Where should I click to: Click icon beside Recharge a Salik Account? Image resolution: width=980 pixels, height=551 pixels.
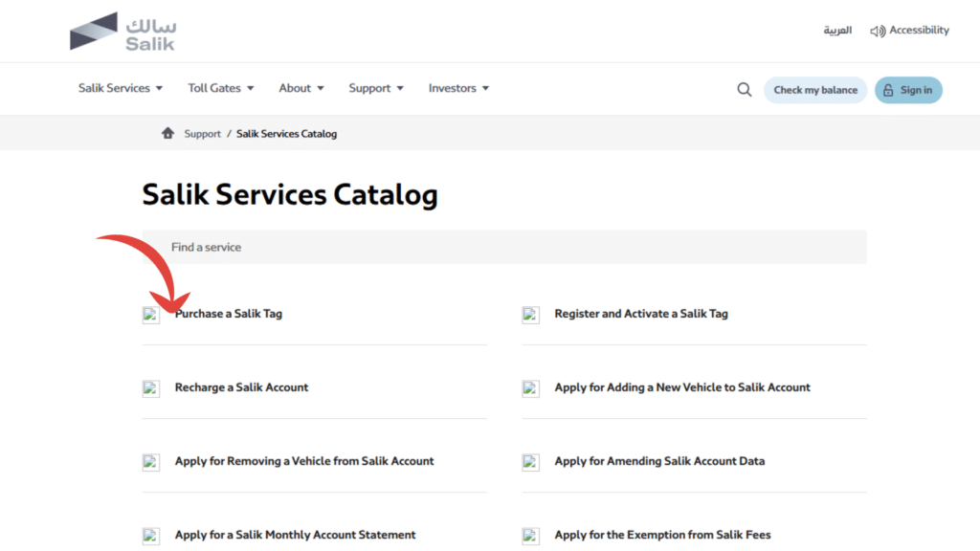tap(151, 388)
